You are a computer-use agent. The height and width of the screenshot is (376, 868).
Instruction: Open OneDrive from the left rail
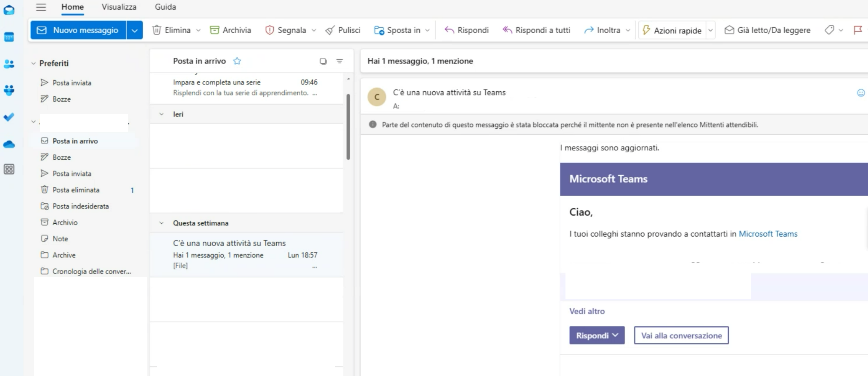(9, 144)
